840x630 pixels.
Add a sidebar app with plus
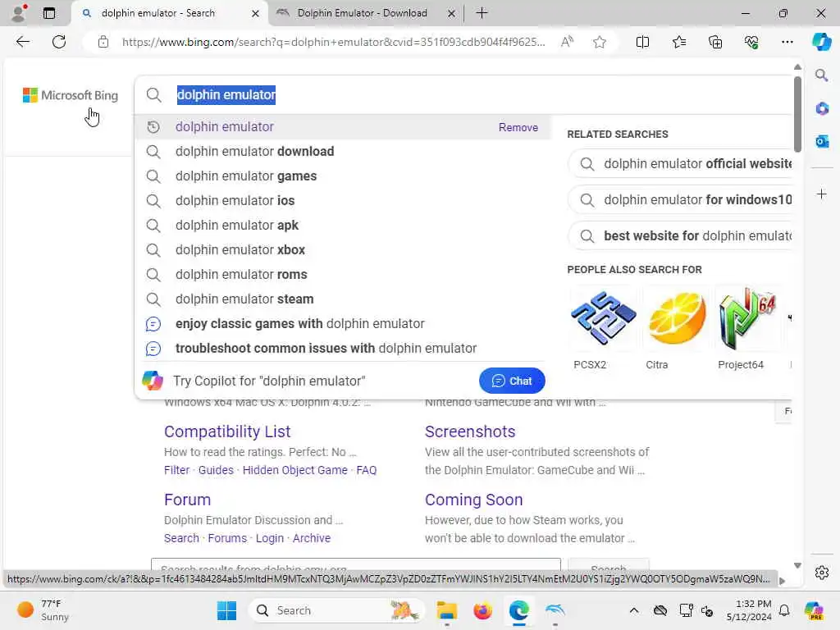(x=821, y=194)
